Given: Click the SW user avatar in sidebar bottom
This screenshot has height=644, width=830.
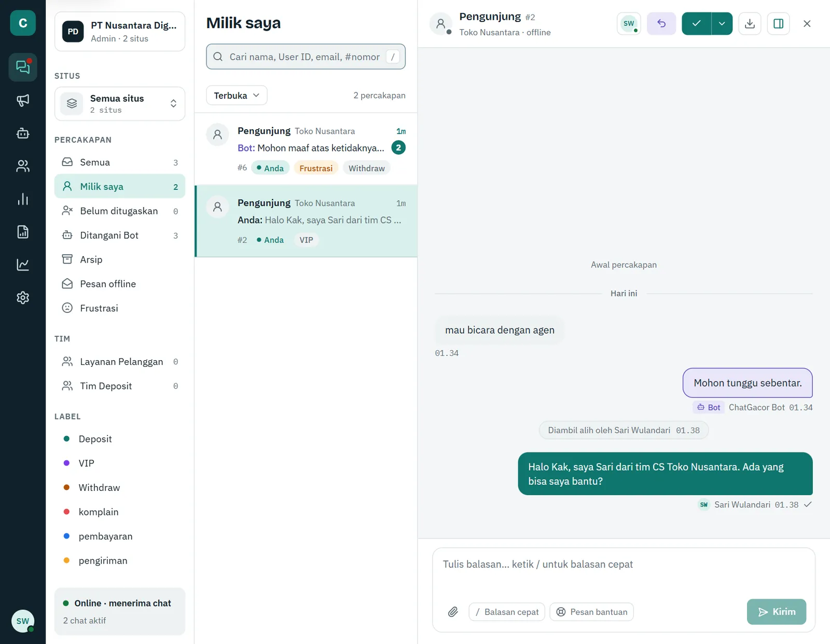Looking at the screenshot, I should tap(23, 621).
